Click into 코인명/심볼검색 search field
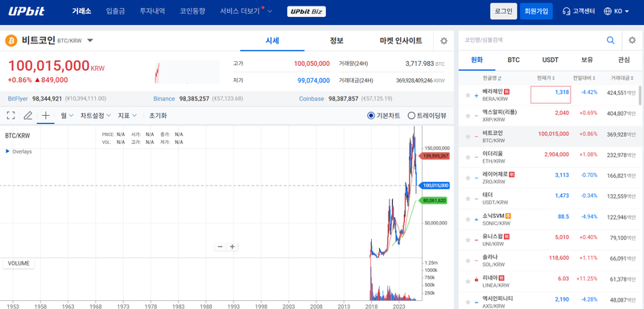This screenshot has width=644, height=309. (532, 40)
